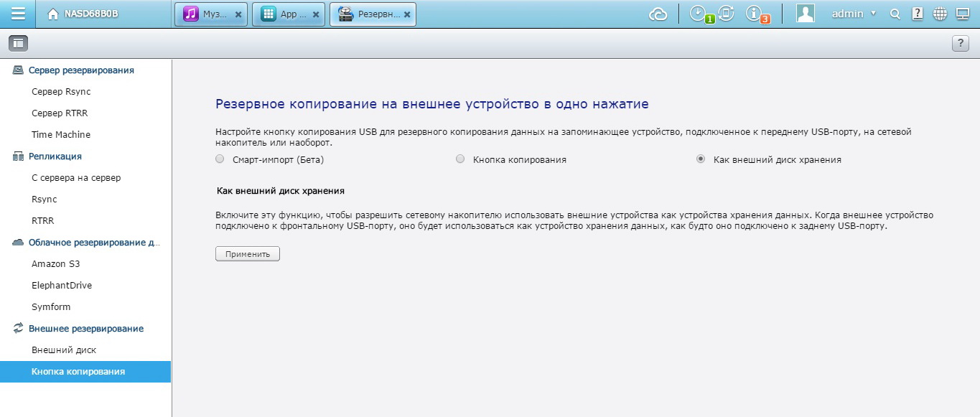This screenshot has height=417, width=980.
Task: Click the backup station tab icon
Action: tap(345, 14)
